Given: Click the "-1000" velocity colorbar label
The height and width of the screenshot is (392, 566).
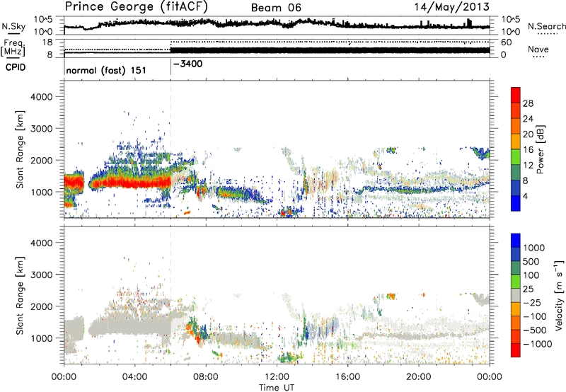Looking at the screenshot, I should point(537,344).
